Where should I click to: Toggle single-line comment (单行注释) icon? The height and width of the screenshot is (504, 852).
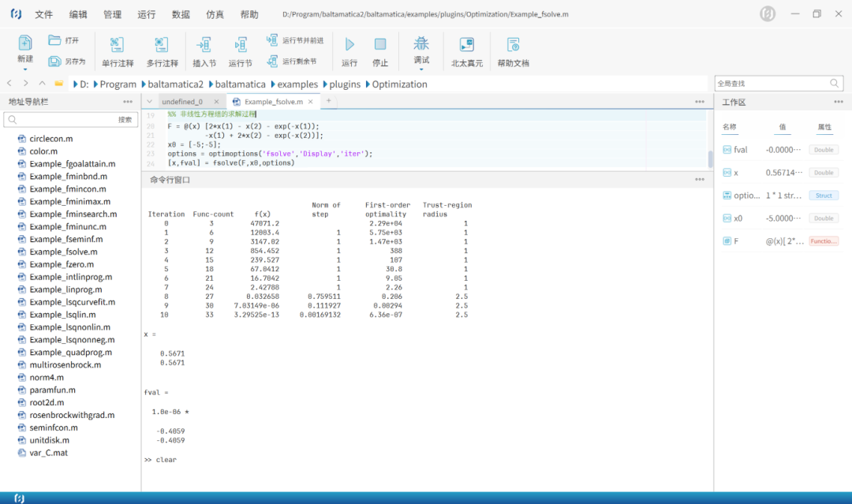tap(118, 45)
